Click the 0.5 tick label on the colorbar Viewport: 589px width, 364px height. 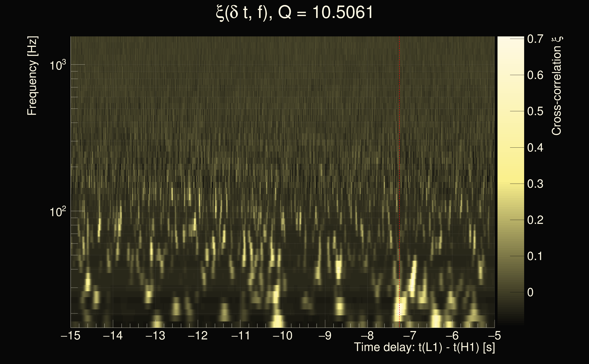tap(535, 111)
